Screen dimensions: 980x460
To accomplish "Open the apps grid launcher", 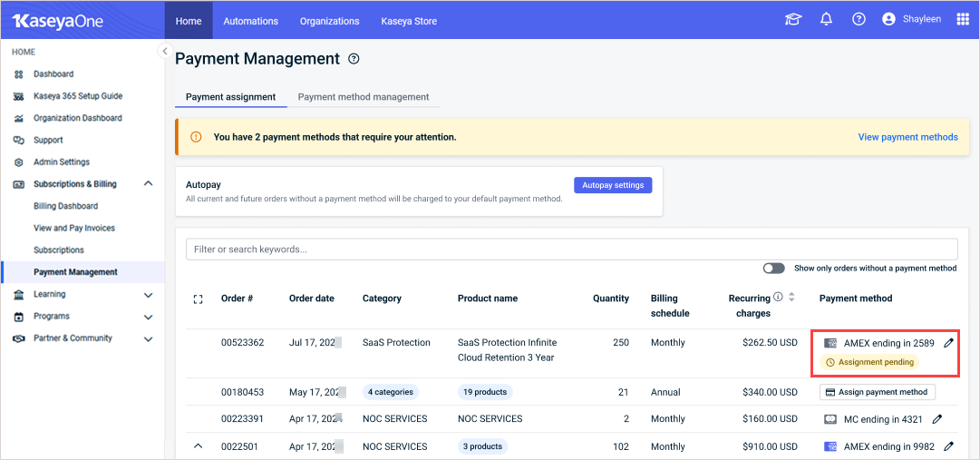I will (x=963, y=19).
